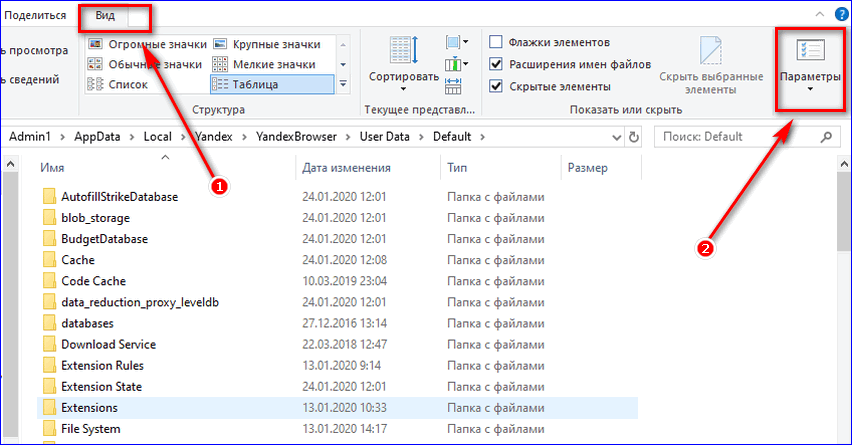
Task: Enable Флажки элементов checkbox
Action: point(496,42)
